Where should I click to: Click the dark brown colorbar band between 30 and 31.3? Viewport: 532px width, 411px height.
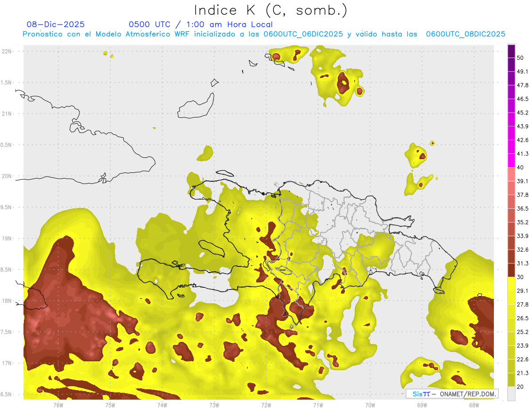(511, 270)
